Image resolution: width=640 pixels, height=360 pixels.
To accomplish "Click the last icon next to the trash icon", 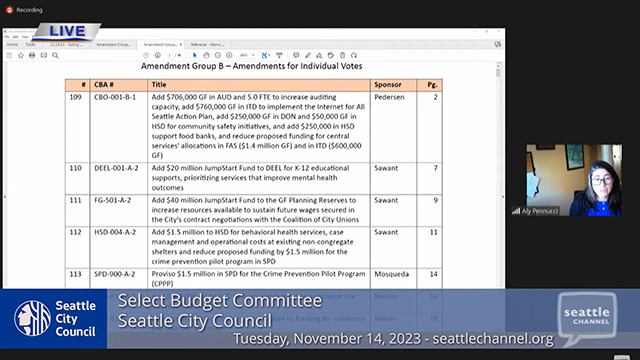I will (x=354, y=55).
